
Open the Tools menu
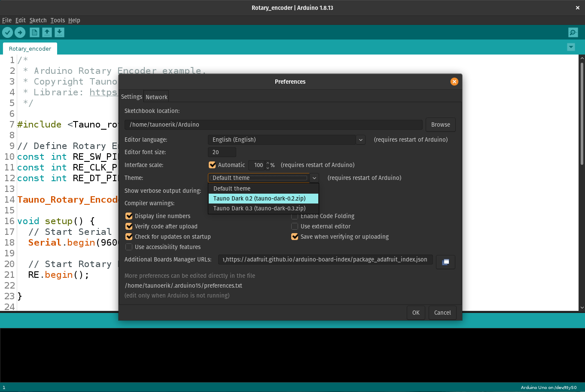[57, 20]
